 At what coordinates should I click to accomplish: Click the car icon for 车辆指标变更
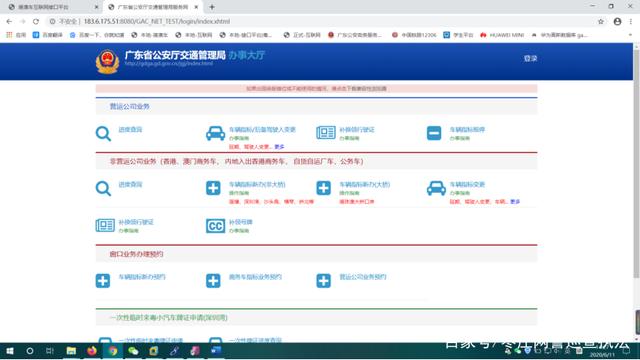tap(436, 188)
